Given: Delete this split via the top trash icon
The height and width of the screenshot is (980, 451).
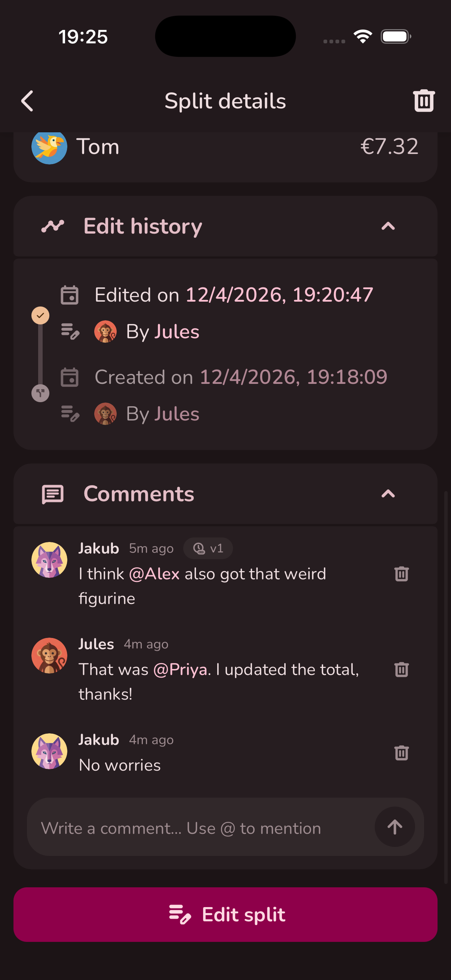Looking at the screenshot, I should (x=423, y=101).
